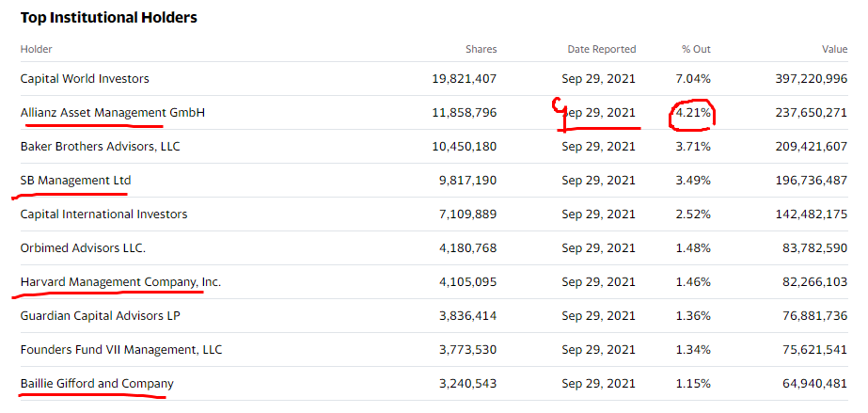
Task: Click the date in Harvard Management Company row
Action: 599,282
